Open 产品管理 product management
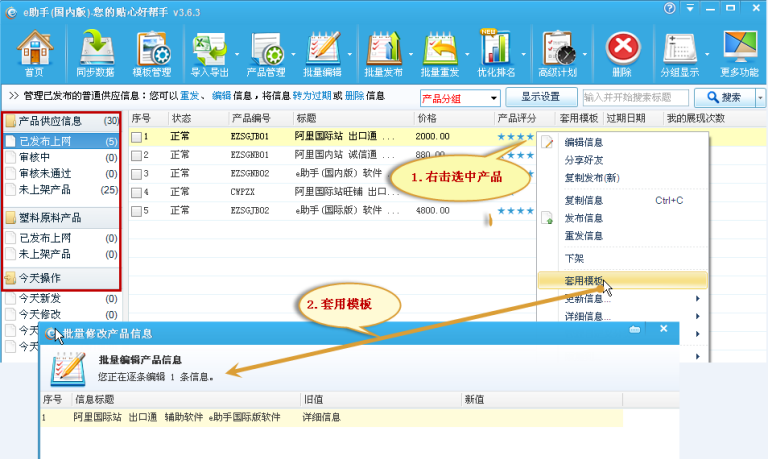 tap(266, 53)
